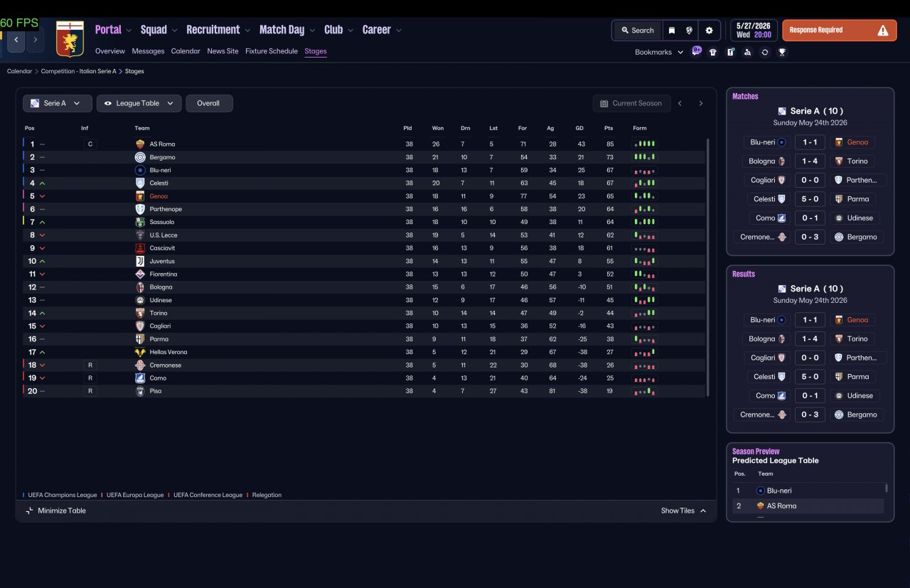910x588 pixels.
Task: Open the Genoa club crest
Action: point(70,39)
